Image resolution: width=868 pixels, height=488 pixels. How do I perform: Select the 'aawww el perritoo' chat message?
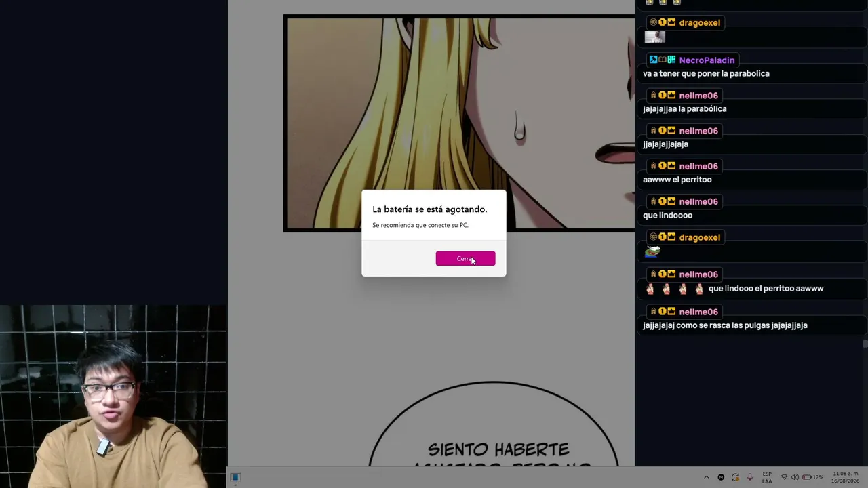point(677,180)
